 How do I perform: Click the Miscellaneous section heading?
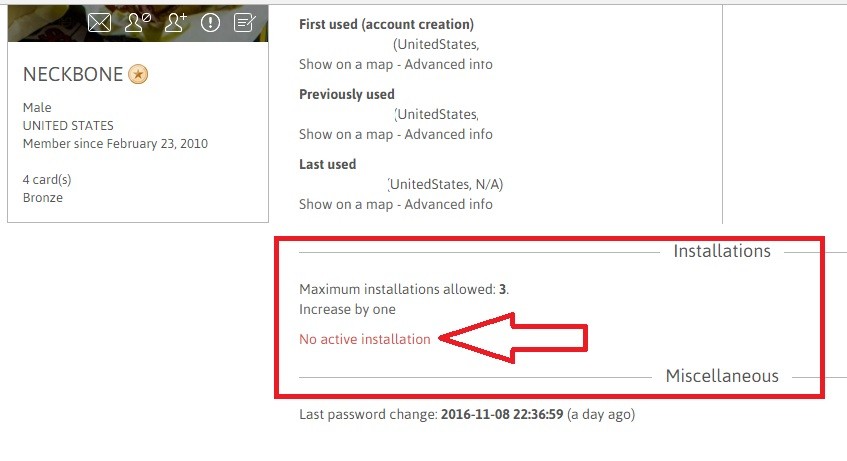[722, 376]
